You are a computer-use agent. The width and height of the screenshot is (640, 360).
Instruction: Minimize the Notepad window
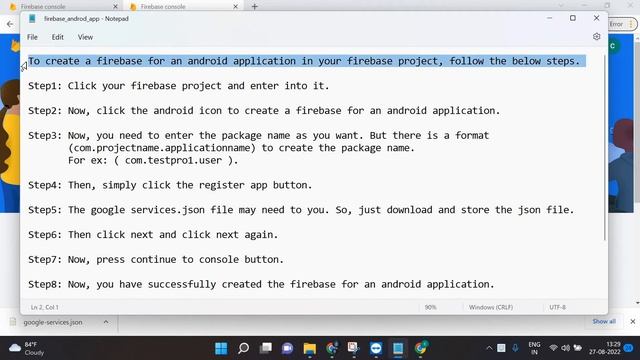(x=549, y=18)
